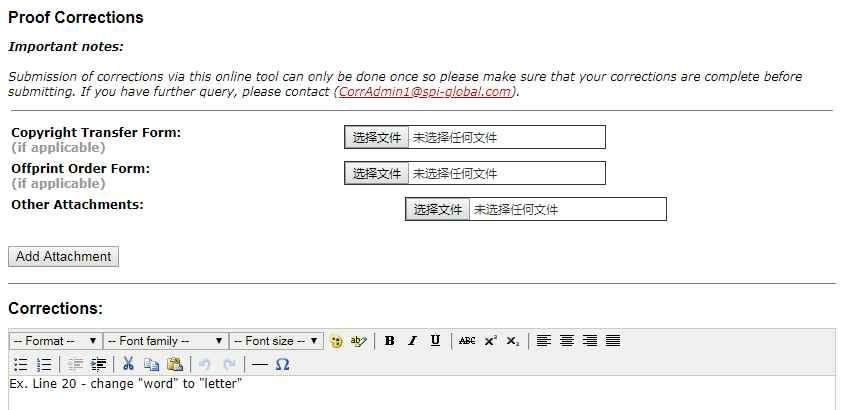The width and height of the screenshot is (841, 410).
Task: Insert special character with Omega icon
Action: 282,364
